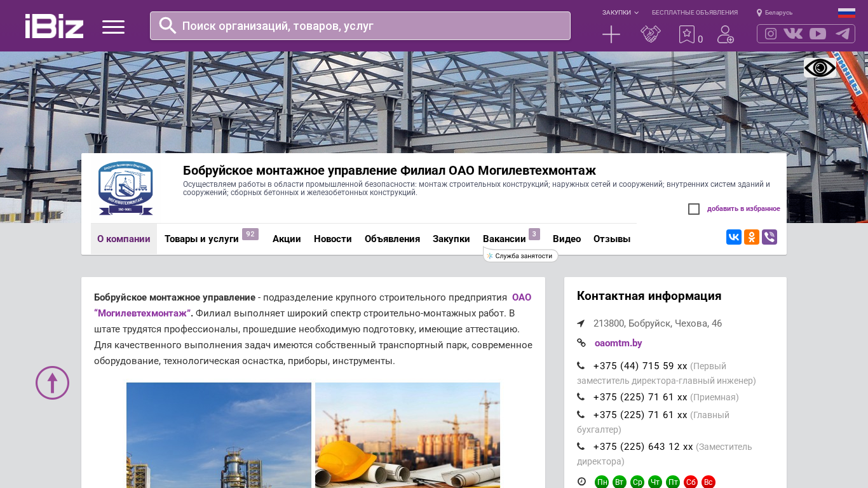Image resolution: width=868 pixels, height=488 pixels.
Task: Select the red Вс weekday indicator
Action: 709,482
